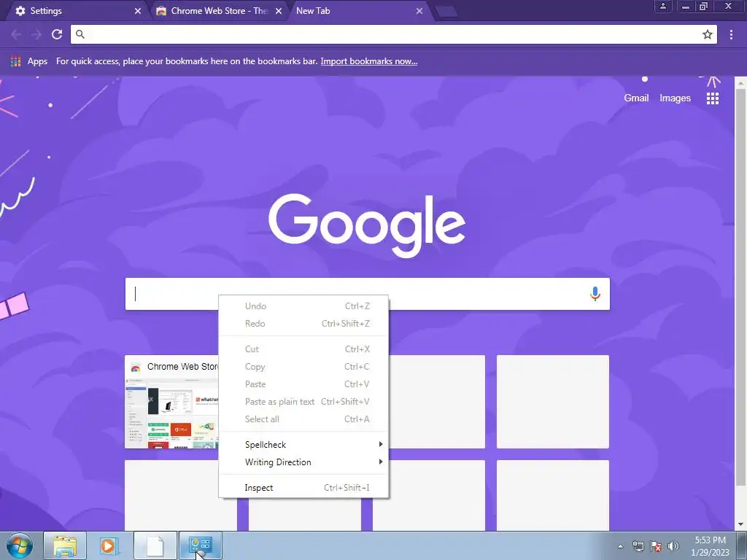Click Redo in the context menu
The height and width of the screenshot is (560, 747).
click(x=303, y=324)
